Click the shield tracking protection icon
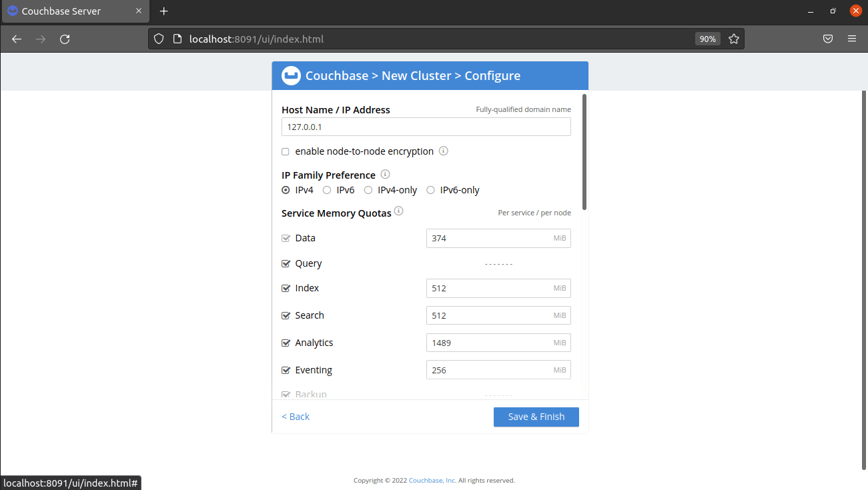Image resolution: width=868 pixels, height=490 pixels. pos(159,39)
